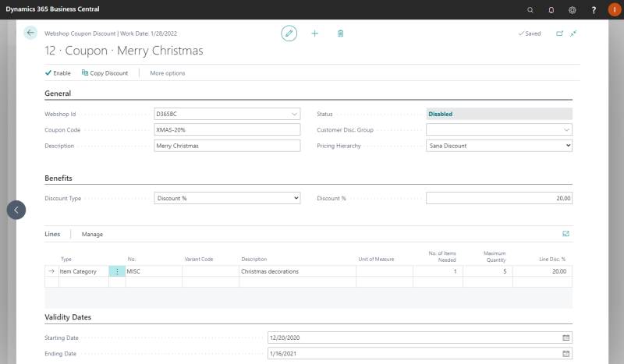This screenshot has width=624, height=364.
Task: Open Ending Date calendar picker
Action: coord(566,354)
